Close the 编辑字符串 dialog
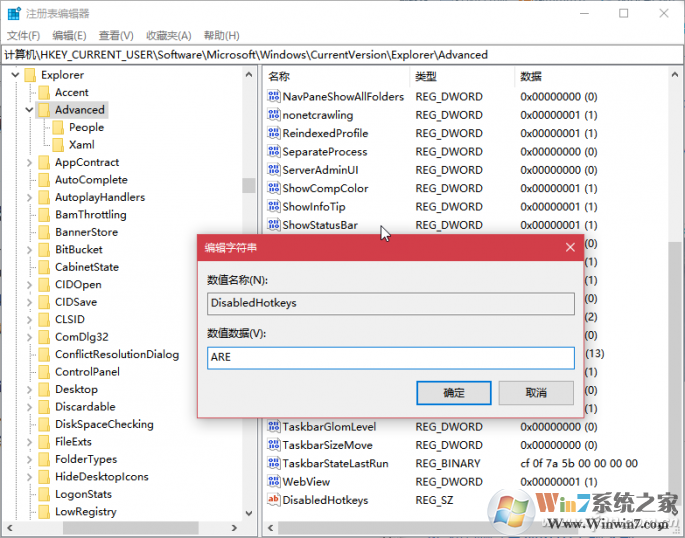The height and width of the screenshot is (538, 685). 570,247
